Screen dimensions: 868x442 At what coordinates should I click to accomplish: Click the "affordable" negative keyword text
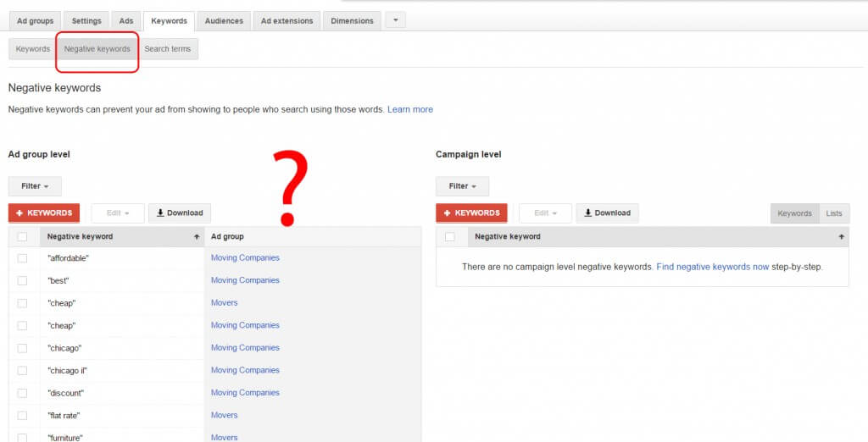point(68,258)
